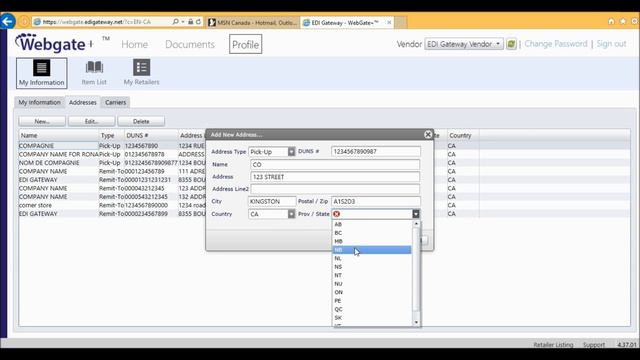Open the Country dropdown arrow
This screenshot has height=360, width=640.
(x=291, y=214)
